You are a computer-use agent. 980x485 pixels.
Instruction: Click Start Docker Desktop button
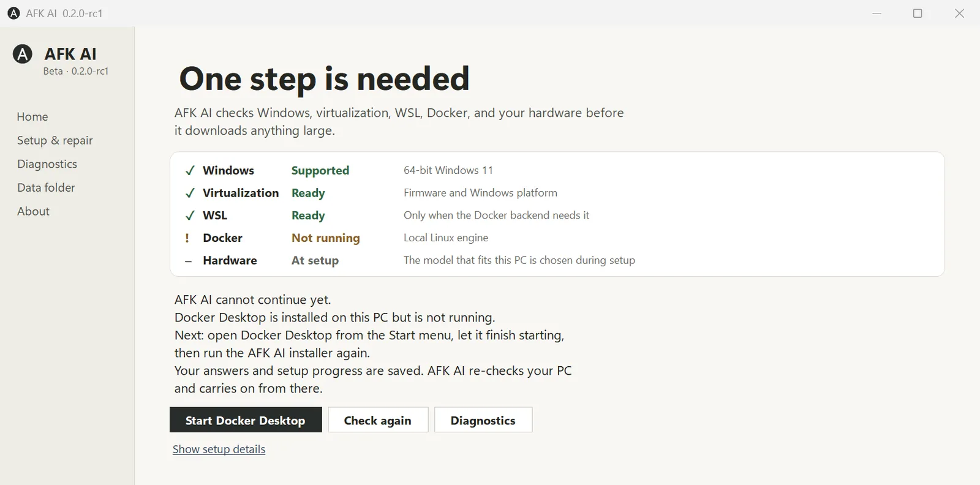click(x=246, y=420)
